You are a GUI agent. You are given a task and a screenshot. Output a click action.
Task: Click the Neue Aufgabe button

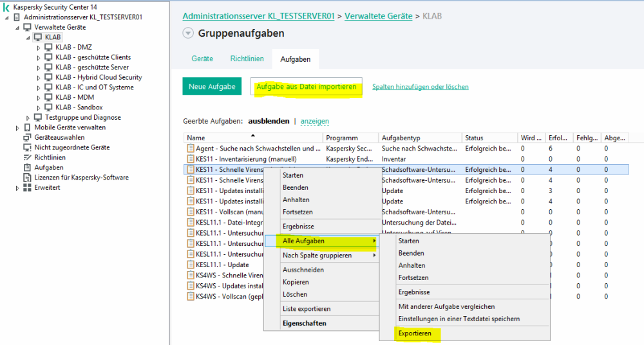[x=212, y=86]
